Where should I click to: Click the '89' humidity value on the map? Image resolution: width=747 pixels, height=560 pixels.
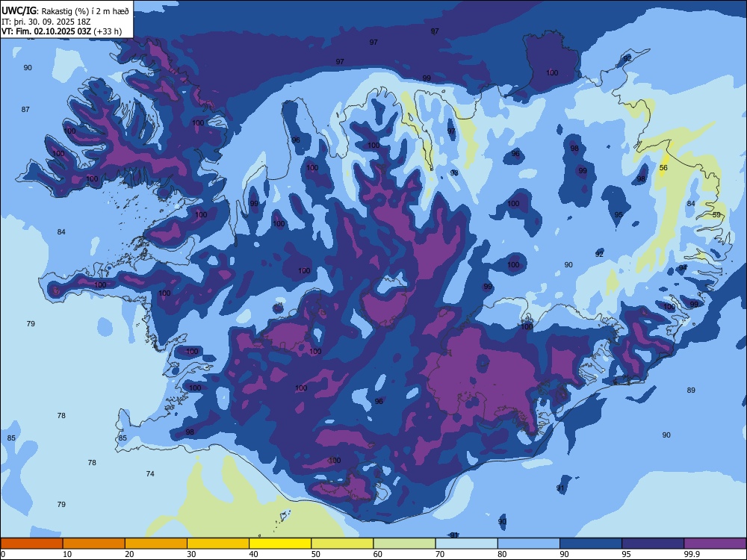click(691, 390)
